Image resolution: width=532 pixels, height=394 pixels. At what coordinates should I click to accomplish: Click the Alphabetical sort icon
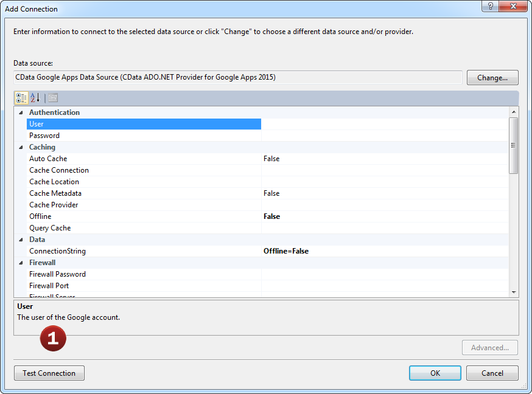35,98
